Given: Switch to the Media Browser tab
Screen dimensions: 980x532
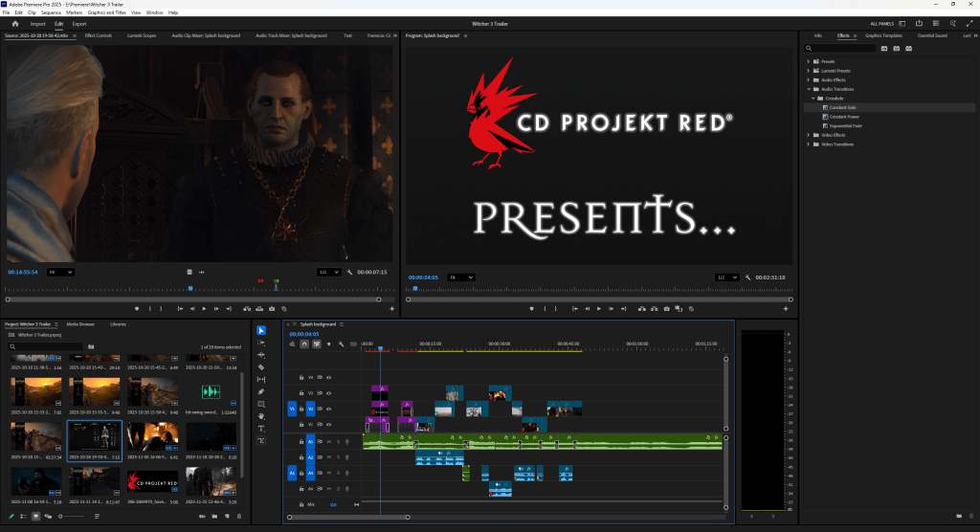Looking at the screenshot, I should pyautogui.click(x=79, y=324).
